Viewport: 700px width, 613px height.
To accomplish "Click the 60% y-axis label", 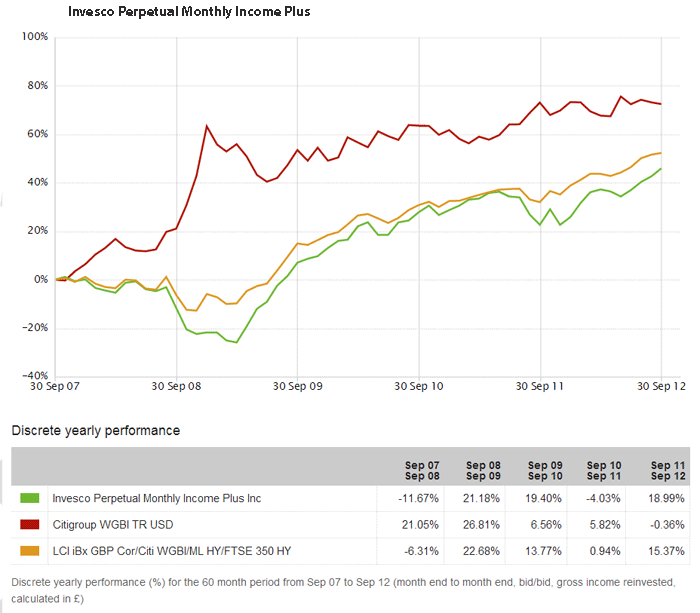I will tap(38, 134).
